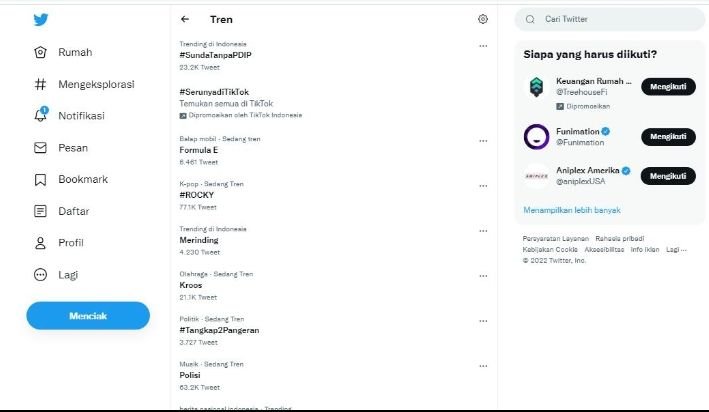The width and height of the screenshot is (709, 412).
Task: Click in the Cari Twitter search field
Action: pyautogui.click(x=610, y=19)
